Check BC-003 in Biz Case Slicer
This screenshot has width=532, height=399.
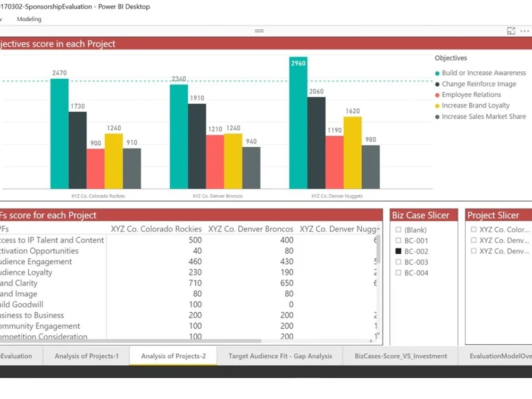(x=398, y=262)
